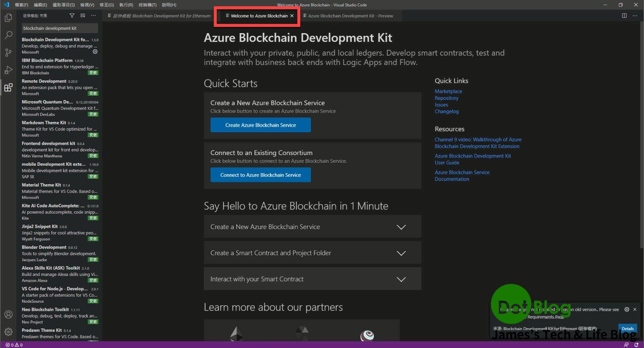Click inside the extensions search input field
The width and height of the screenshot is (644, 348).
point(60,28)
